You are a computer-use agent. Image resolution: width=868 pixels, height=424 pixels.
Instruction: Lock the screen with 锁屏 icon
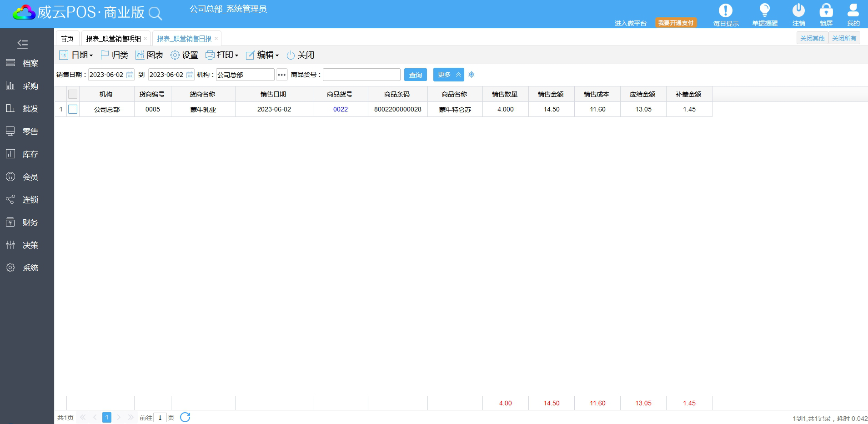[x=826, y=11]
